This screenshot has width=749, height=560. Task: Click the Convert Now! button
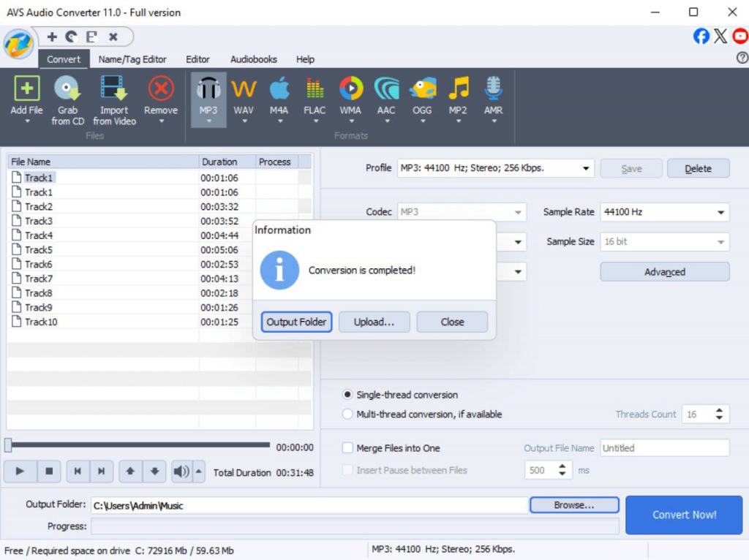pyautogui.click(x=684, y=515)
